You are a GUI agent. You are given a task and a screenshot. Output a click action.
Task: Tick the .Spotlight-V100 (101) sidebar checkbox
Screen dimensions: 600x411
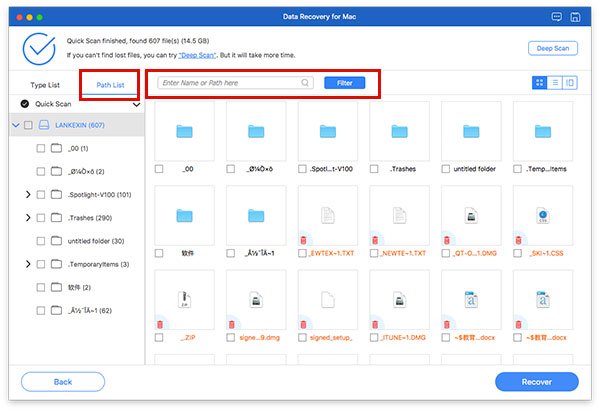41,194
